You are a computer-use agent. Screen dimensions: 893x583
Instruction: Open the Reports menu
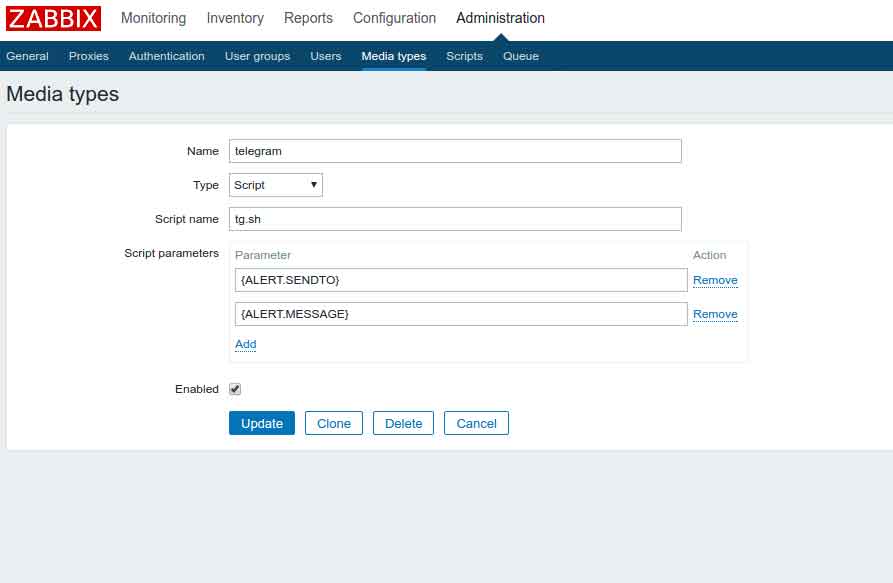click(308, 18)
